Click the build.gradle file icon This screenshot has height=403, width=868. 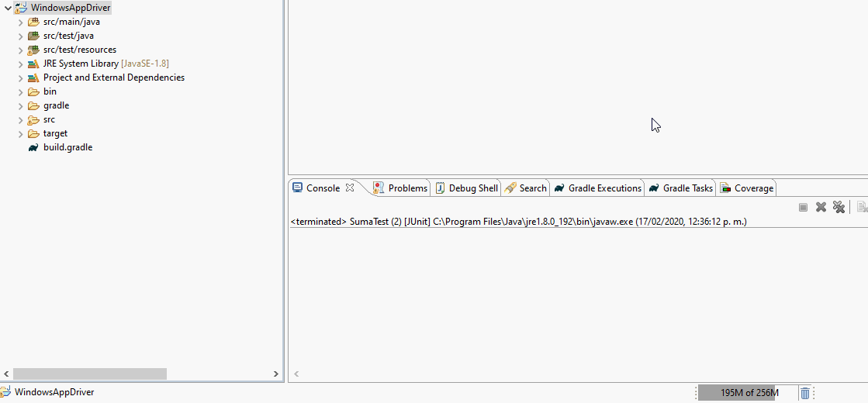pos(33,147)
